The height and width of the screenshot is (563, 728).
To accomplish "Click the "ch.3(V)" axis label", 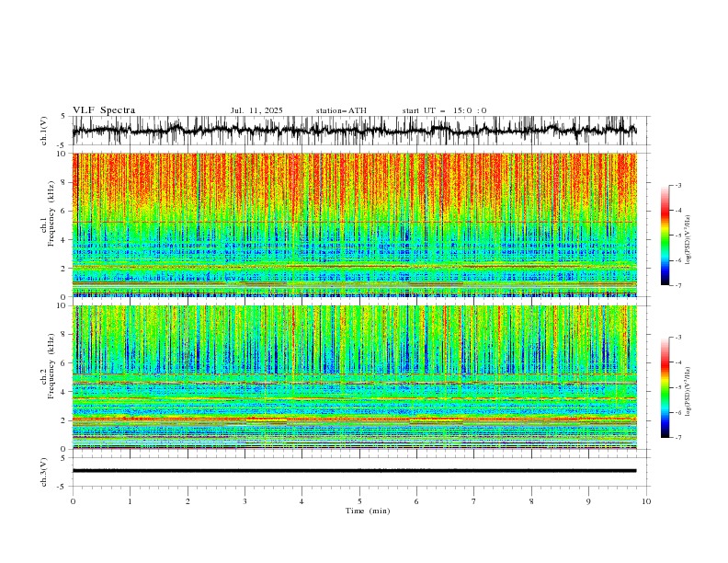I will pos(44,472).
